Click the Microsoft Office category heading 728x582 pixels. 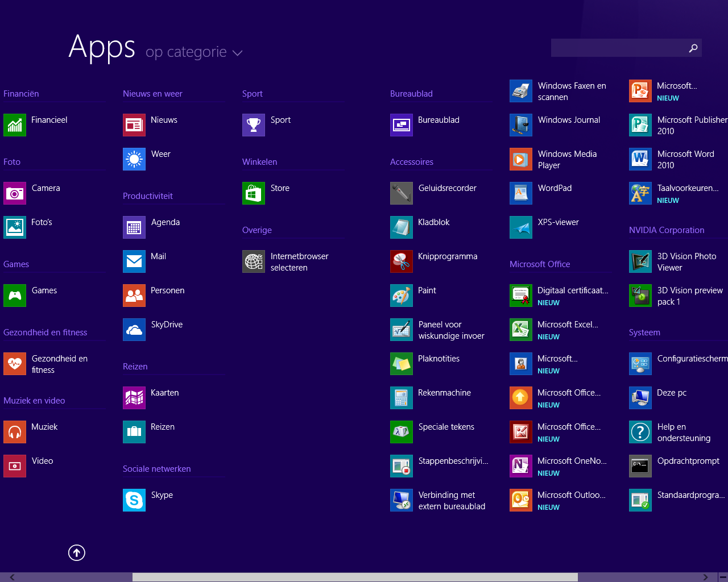(540, 264)
